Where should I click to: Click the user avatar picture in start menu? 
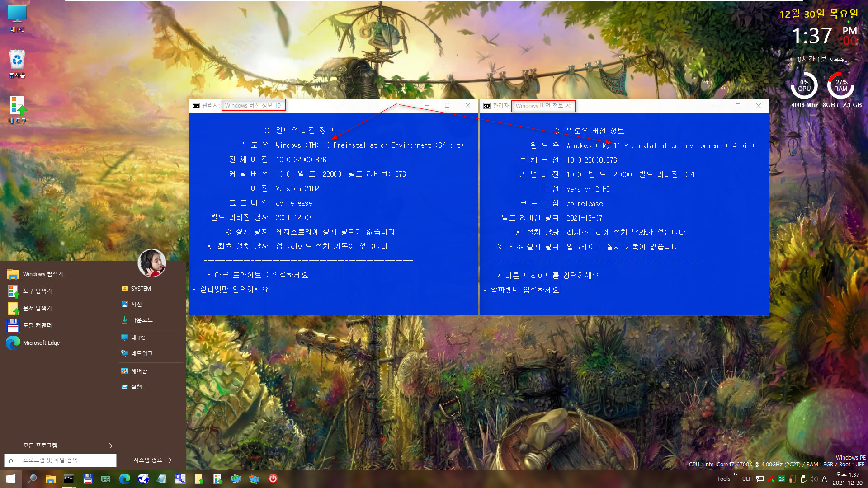click(152, 263)
